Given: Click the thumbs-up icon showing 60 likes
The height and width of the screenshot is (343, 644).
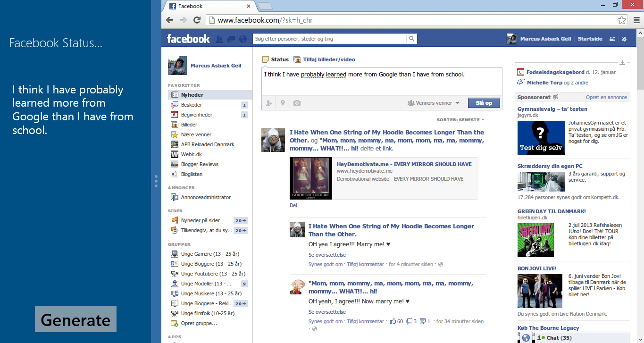Looking at the screenshot, I should click(393, 321).
